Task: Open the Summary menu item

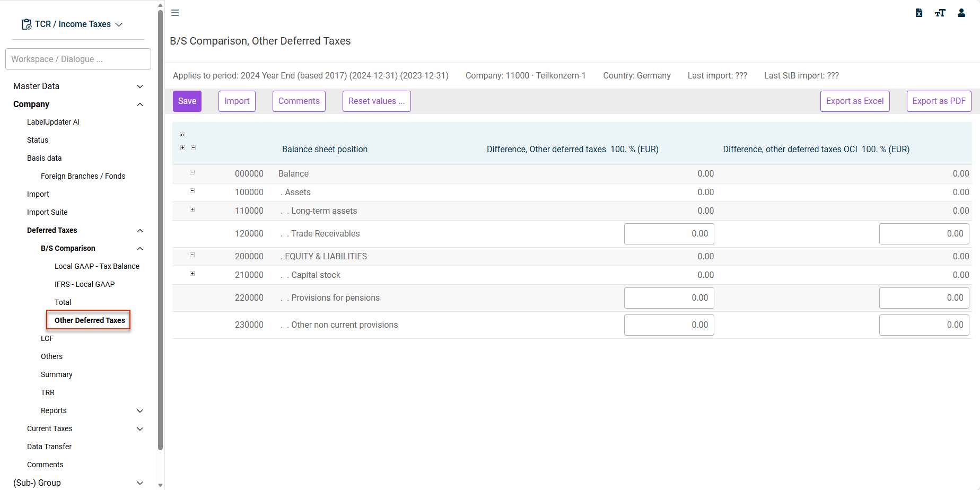Action: 57,374
